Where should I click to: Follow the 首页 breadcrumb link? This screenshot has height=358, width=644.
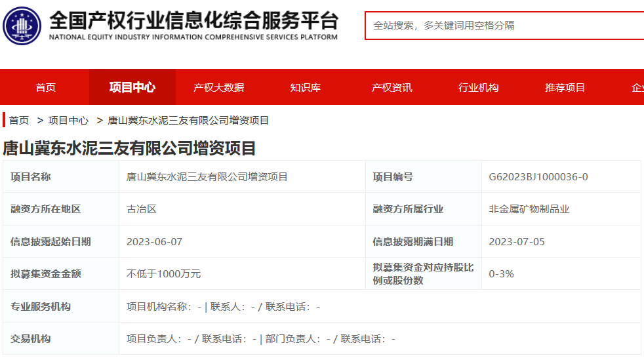19,120
